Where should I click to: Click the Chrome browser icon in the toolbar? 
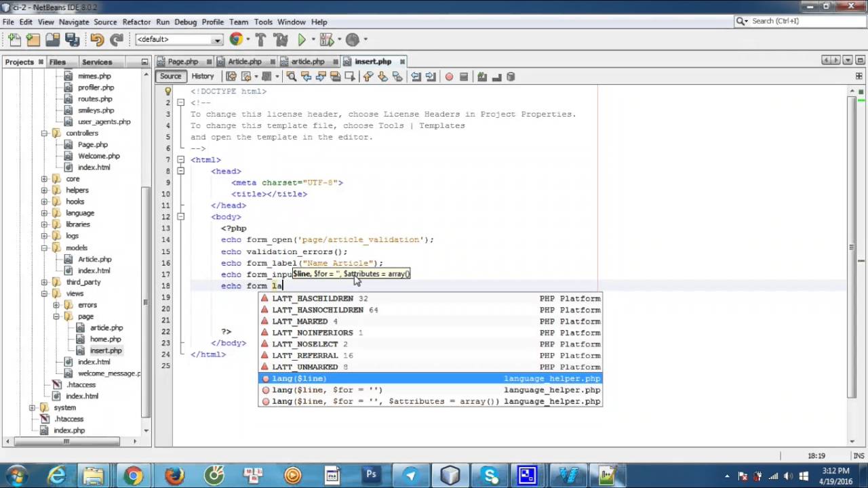coord(235,39)
